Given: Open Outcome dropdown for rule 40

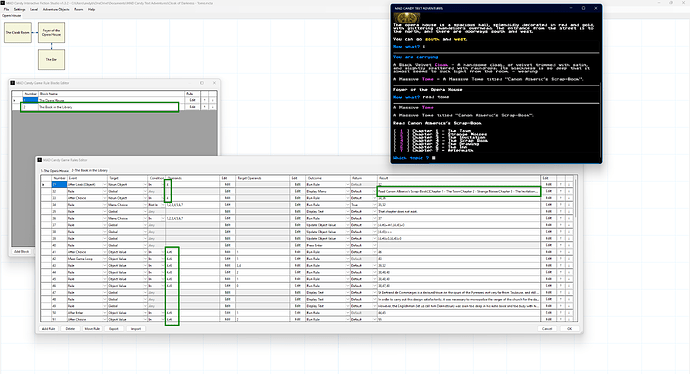Looking at the screenshot, I should [x=347, y=245].
